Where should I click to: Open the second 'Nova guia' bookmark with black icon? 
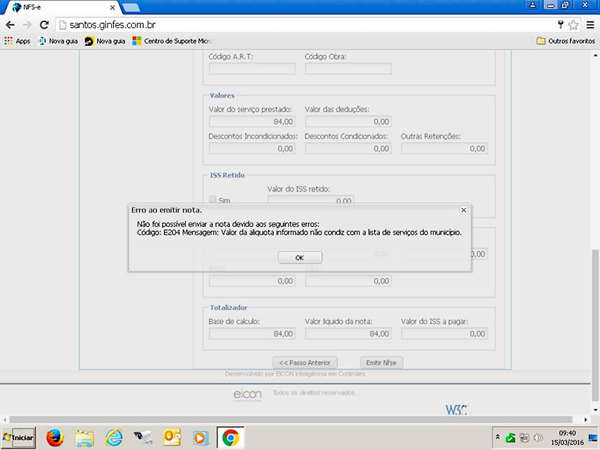[105, 41]
